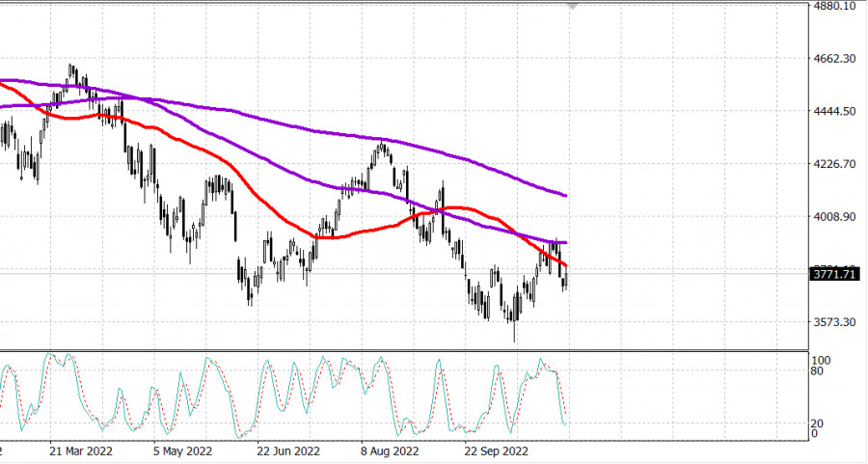Image resolution: width=868 pixels, height=464 pixels.
Task: Select the stochastic 80 level label
Action: pyautogui.click(x=817, y=370)
